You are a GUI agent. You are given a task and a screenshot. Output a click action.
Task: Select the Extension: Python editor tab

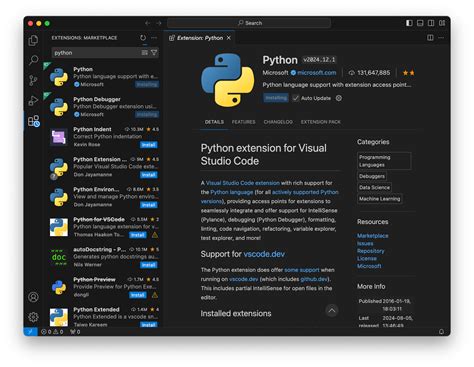click(200, 38)
